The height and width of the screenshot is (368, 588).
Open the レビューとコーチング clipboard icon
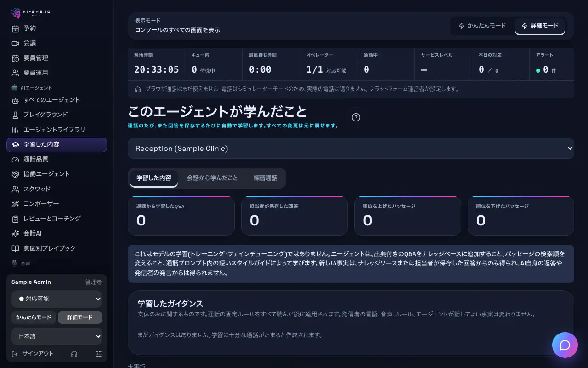pyautogui.click(x=15, y=218)
